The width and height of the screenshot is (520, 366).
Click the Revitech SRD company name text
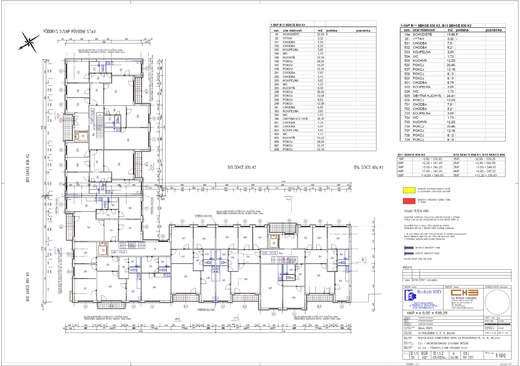click(x=429, y=292)
